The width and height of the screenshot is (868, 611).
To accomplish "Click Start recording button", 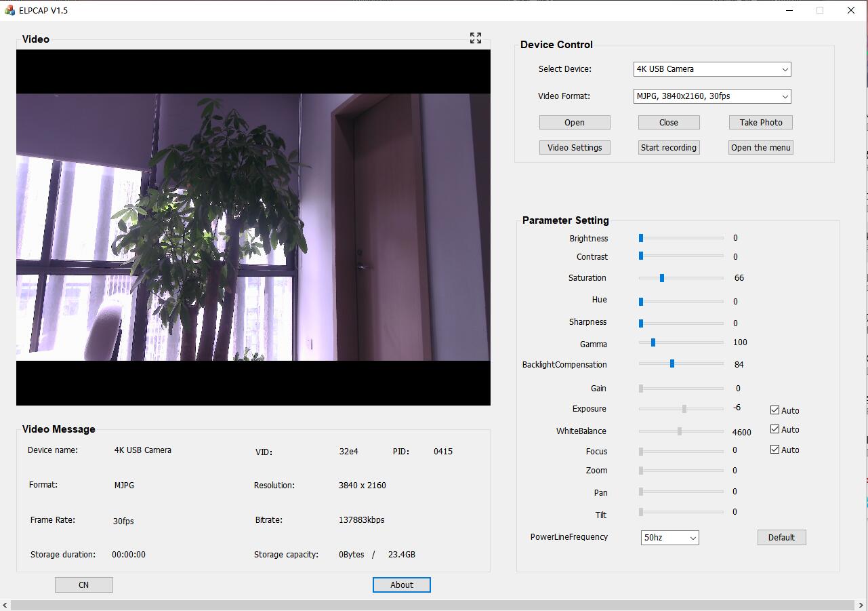I will (669, 148).
